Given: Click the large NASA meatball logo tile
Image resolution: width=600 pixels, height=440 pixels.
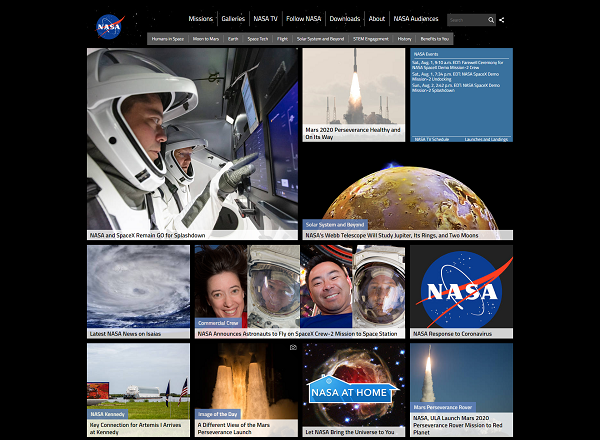Looking at the screenshot, I should (x=461, y=287).
